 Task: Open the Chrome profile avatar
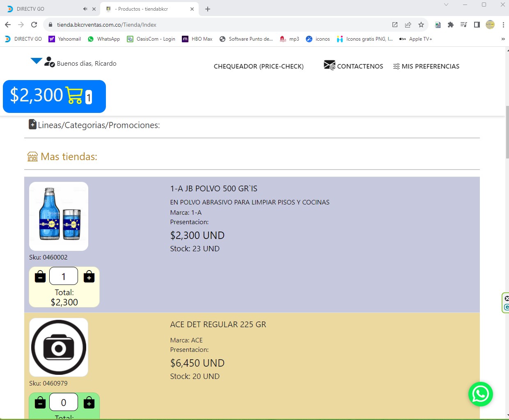[x=490, y=25]
